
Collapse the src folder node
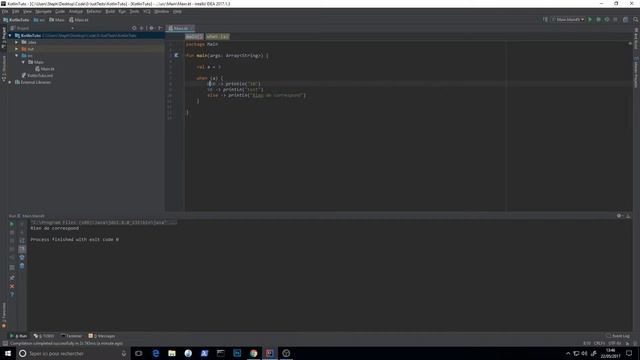(x=17, y=55)
